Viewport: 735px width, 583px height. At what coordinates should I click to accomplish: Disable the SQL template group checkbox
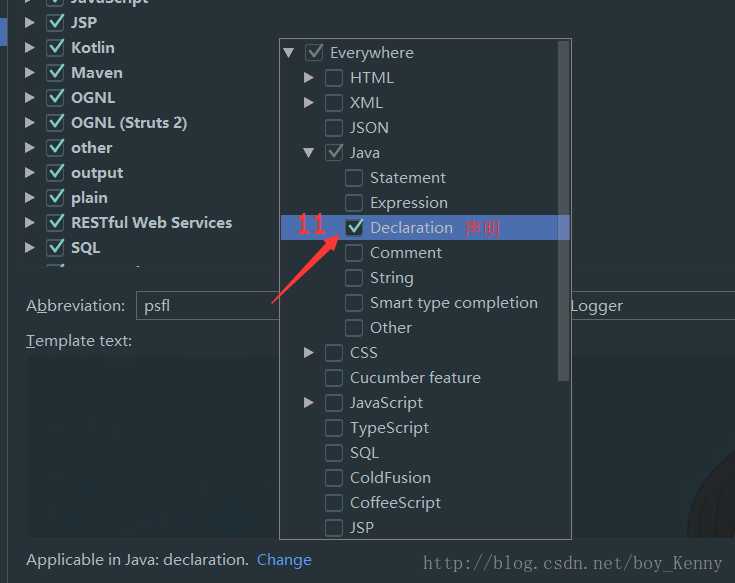pyautogui.click(x=55, y=247)
